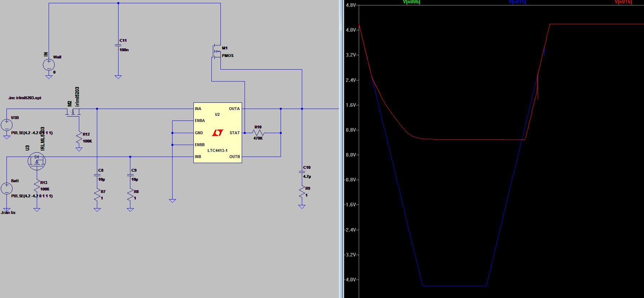Click ground symbol below Wall source
The image size is (644, 298).
(x=49, y=76)
